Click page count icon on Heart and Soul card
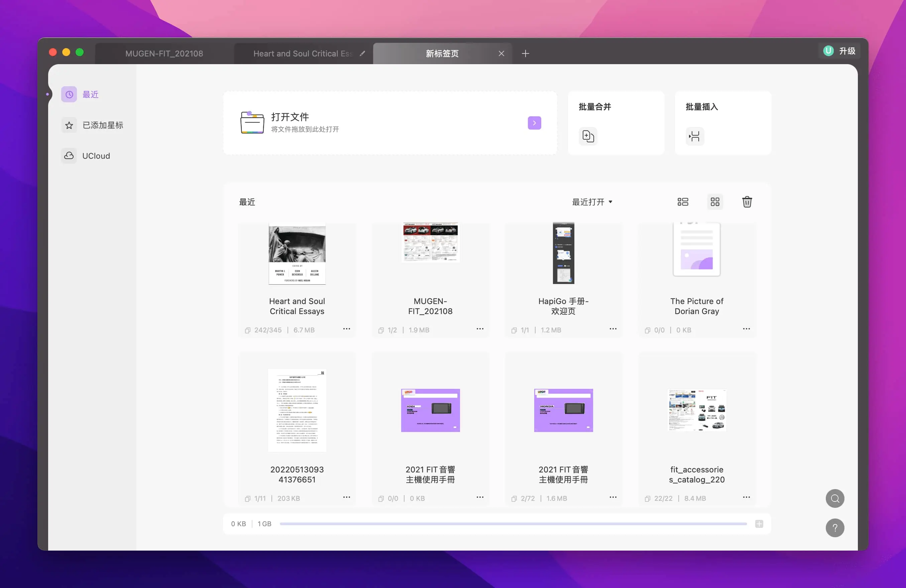This screenshot has width=906, height=588. click(247, 330)
